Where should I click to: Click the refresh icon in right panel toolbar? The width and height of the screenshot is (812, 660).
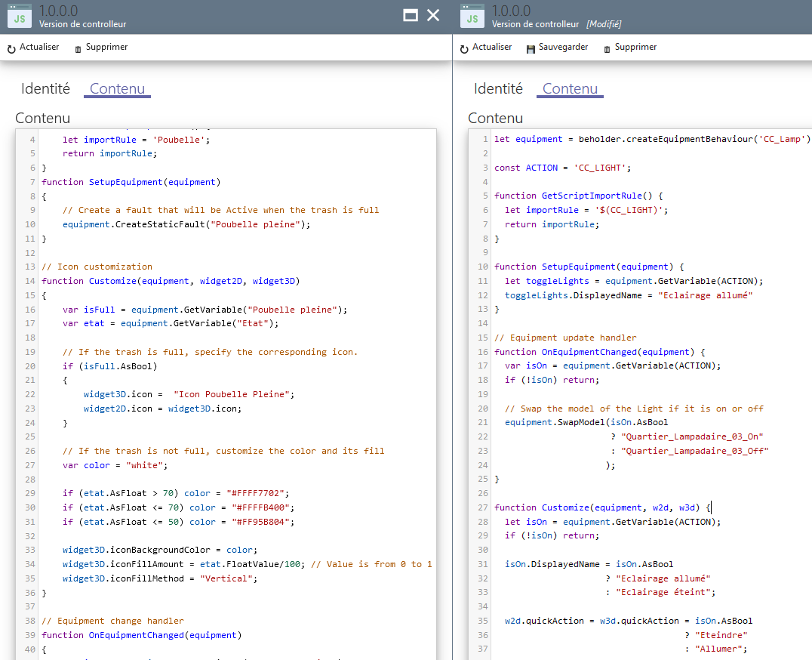[x=464, y=49]
